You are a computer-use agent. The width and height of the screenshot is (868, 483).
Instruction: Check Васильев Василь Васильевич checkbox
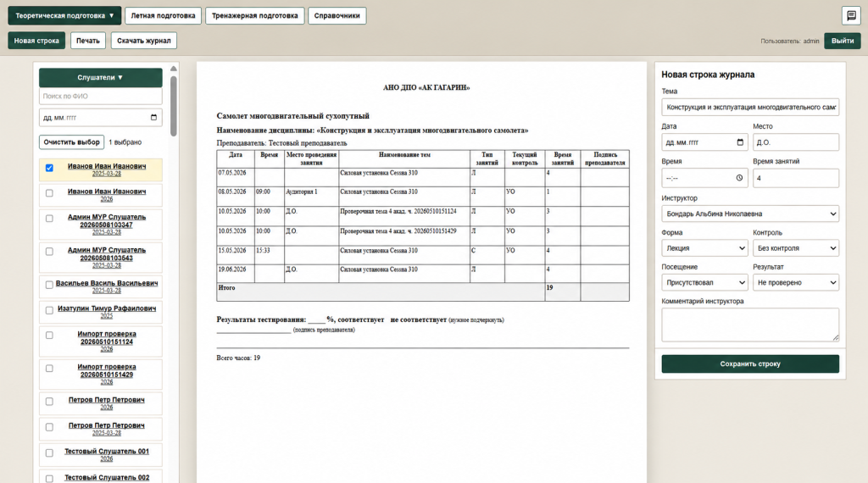49,285
